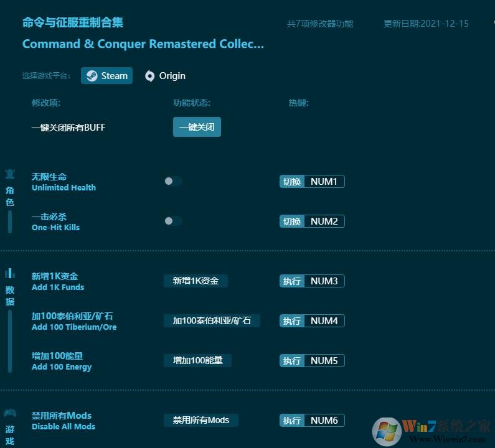The height and width of the screenshot is (448, 495).
Task: Click the 选择游戏平台 label
Action: coord(46,76)
